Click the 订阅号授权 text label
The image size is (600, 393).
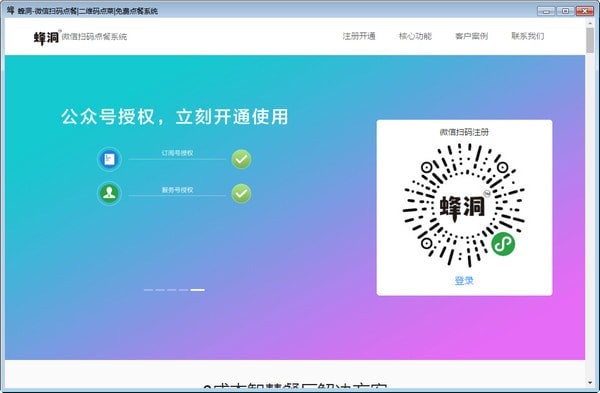pyautogui.click(x=177, y=153)
